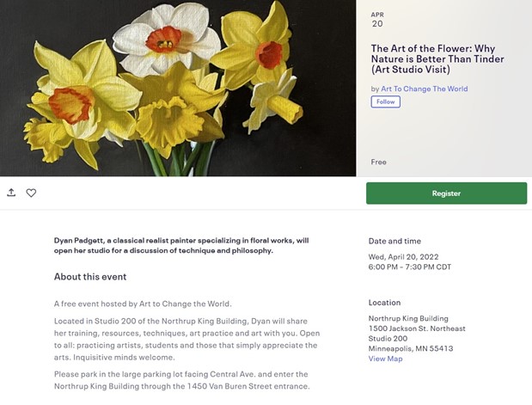Like the event with the heart icon

[x=31, y=193]
